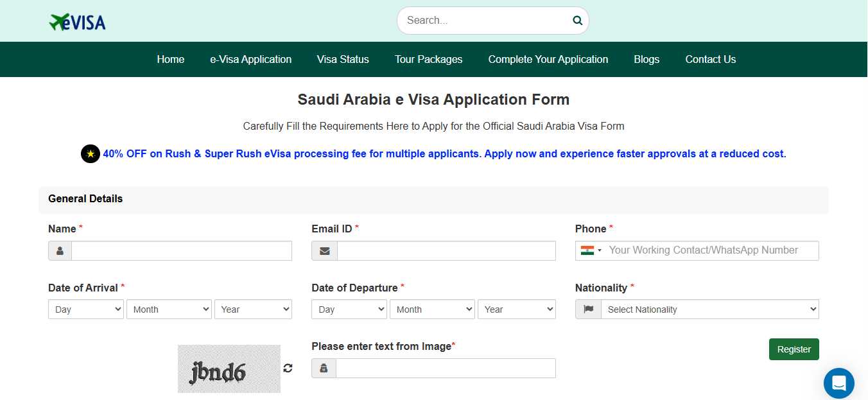Click the envelope icon beside Email field

324,251
